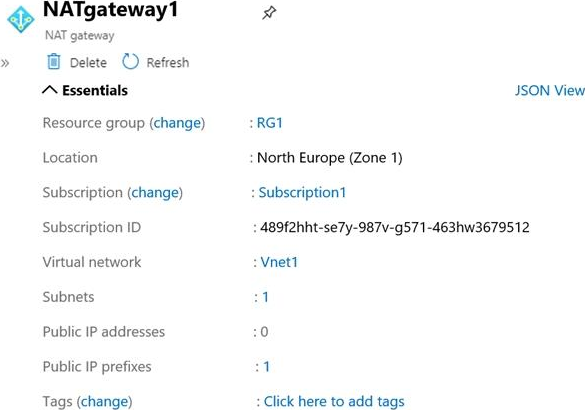Viewport: 585px width, 410px height.
Task: Click here to add tags
Action: [x=334, y=401]
